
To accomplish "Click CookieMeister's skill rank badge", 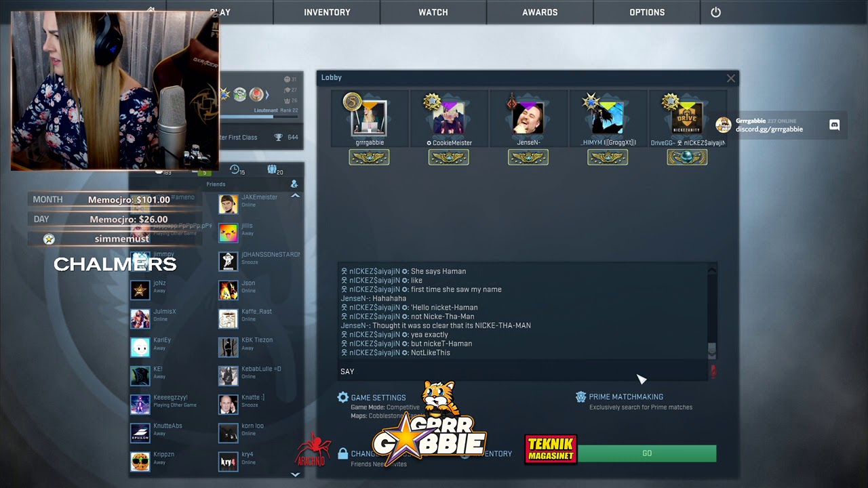I will pos(448,157).
